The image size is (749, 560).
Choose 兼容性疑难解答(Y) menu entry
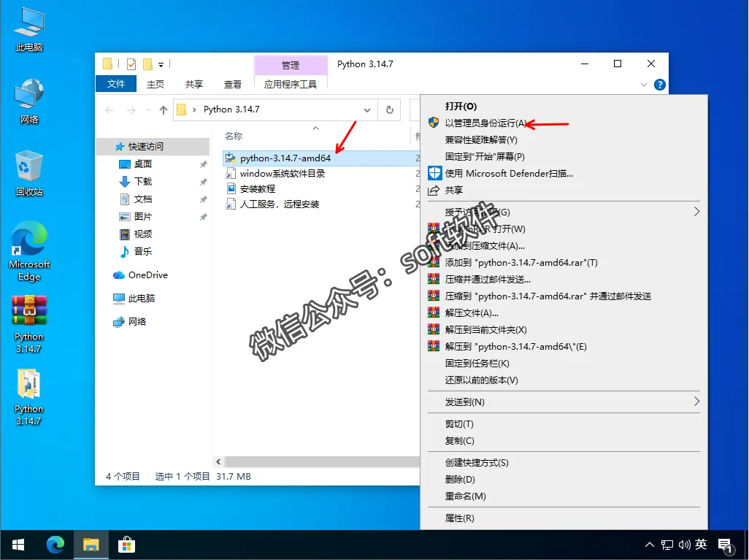click(x=564, y=140)
